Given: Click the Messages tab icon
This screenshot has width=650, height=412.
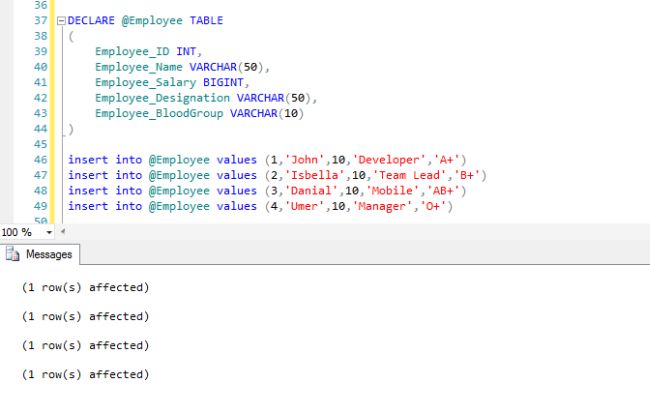Looking at the screenshot, I should (12, 254).
